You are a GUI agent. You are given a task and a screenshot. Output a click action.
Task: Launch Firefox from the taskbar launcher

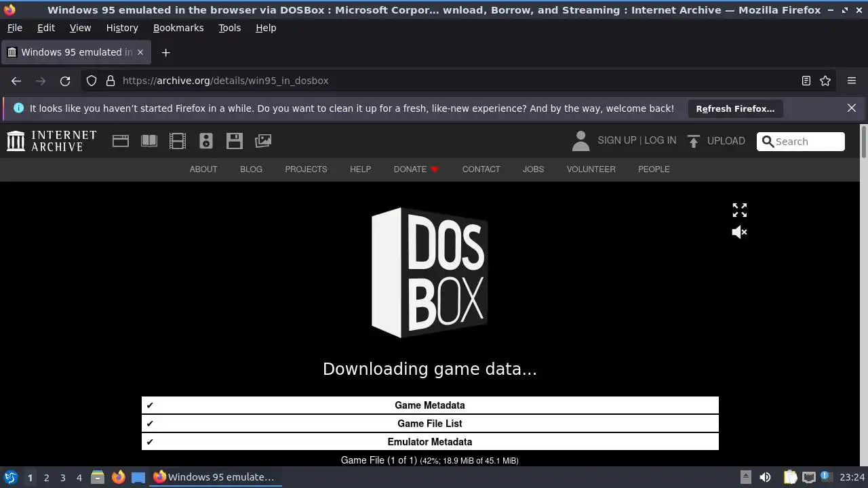pyautogui.click(x=118, y=477)
